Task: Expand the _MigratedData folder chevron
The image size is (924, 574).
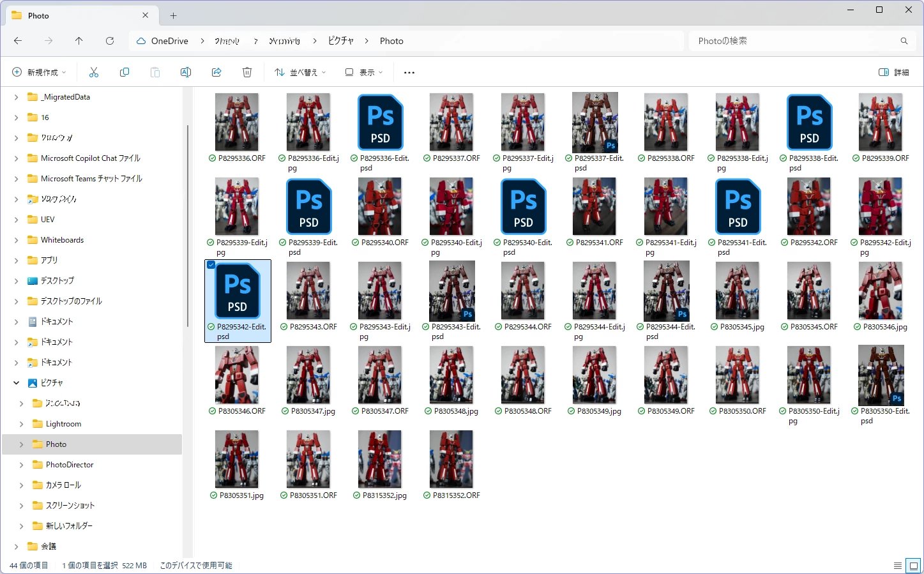Action: pos(16,97)
